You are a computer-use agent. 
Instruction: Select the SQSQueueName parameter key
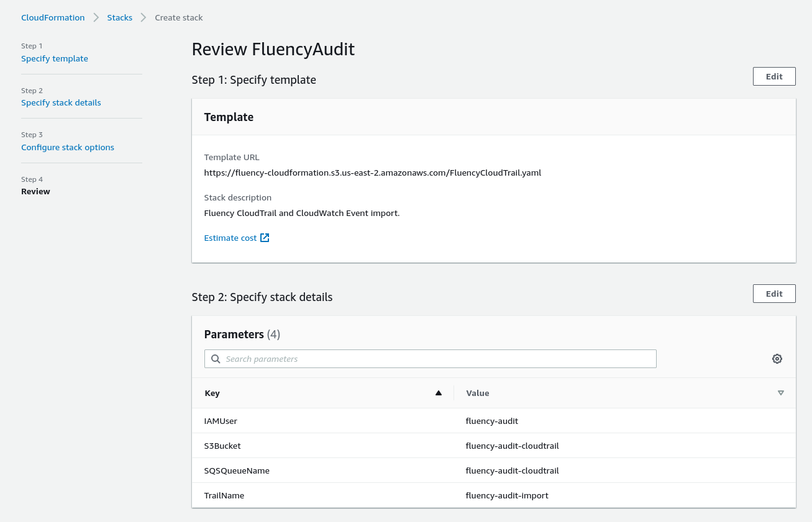click(237, 470)
